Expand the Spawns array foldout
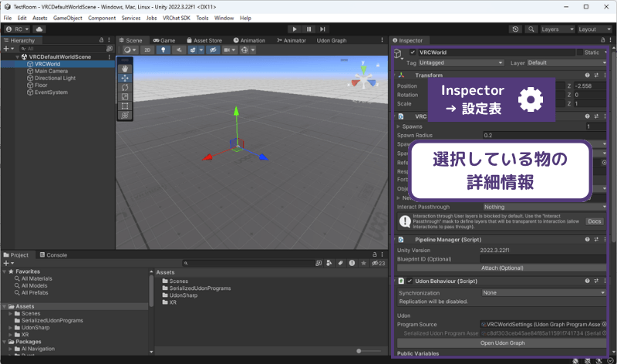Screen dimensions: 617x364 [399, 126]
